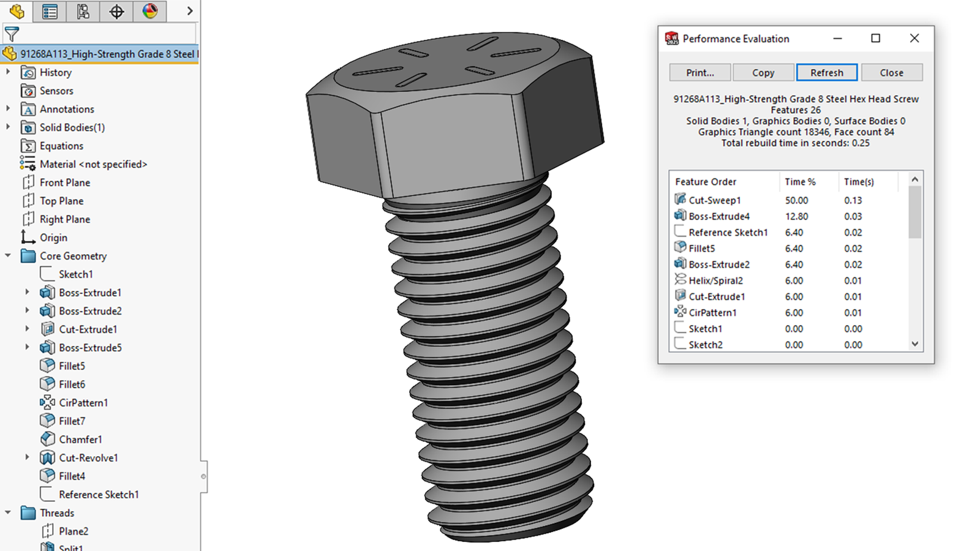The height and width of the screenshot is (551, 980).
Task: Select the Chamfer1 feature icon
Action: coord(47,440)
